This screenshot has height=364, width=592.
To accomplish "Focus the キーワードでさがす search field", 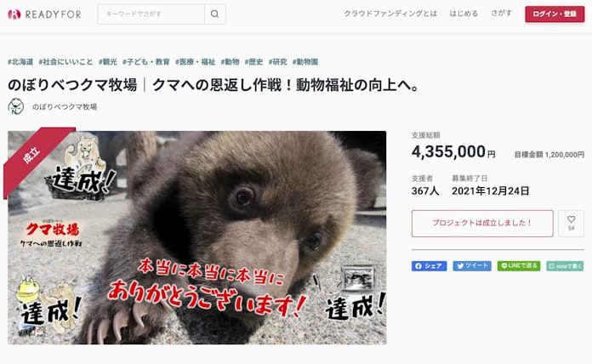I will point(151,14).
